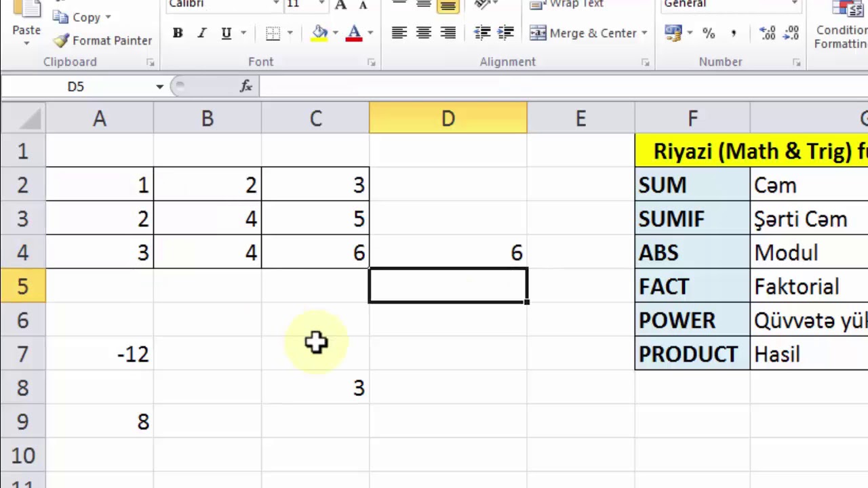Open Fill Color dropdown arrow
The width and height of the screenshot is (868, 488).
(x=336, y=33)
